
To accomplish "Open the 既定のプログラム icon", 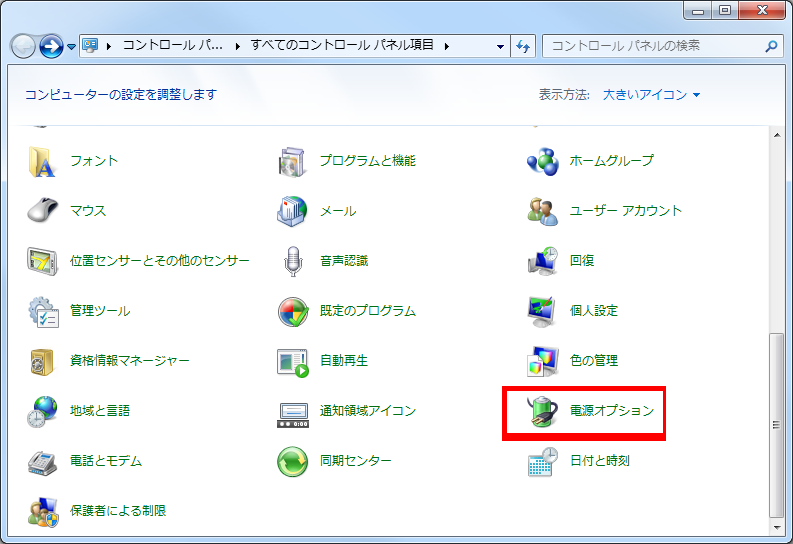I will coord(293,311).
